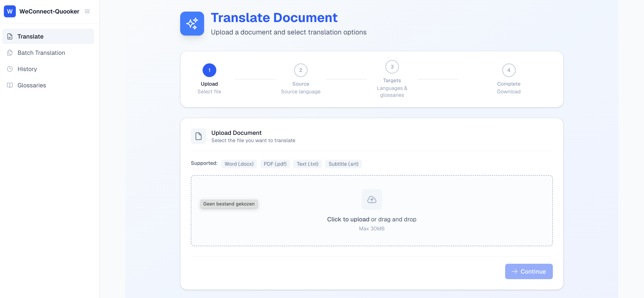Click the book icon beside Glossaries
The height and width of the screenshot is (298, 644).
pyautogui.click(x=10, y=85)
